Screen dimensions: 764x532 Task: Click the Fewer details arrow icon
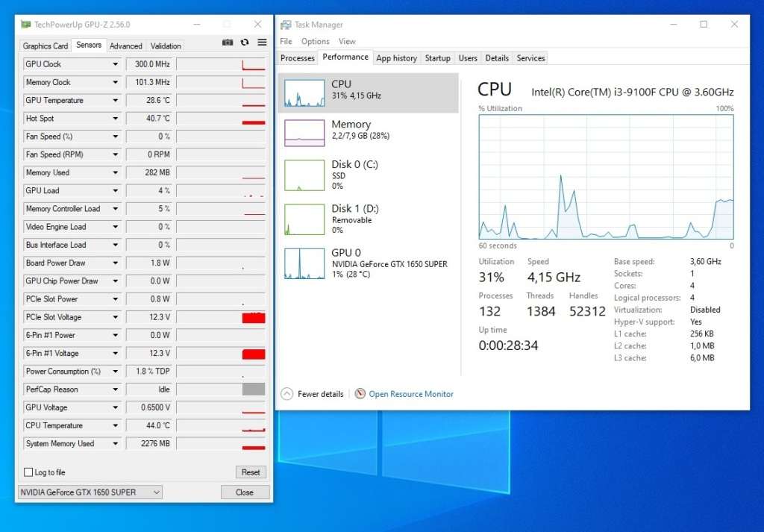tap(287, 394)
